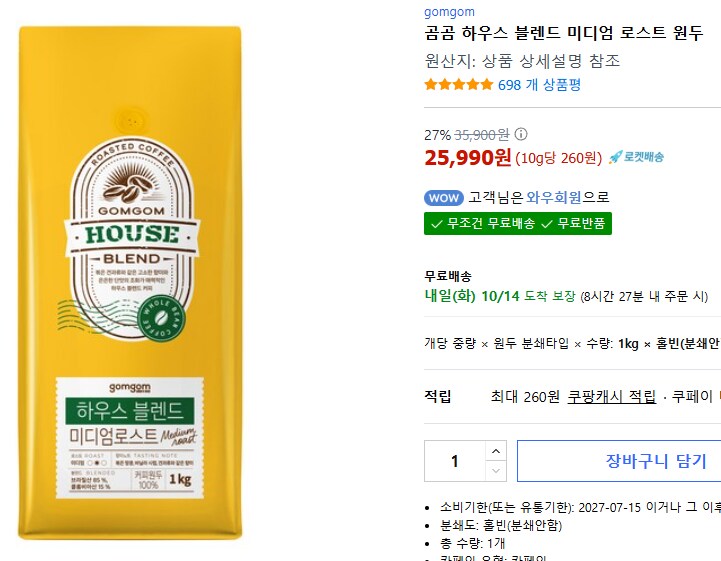Click the 무료반품 green badge

573,223
